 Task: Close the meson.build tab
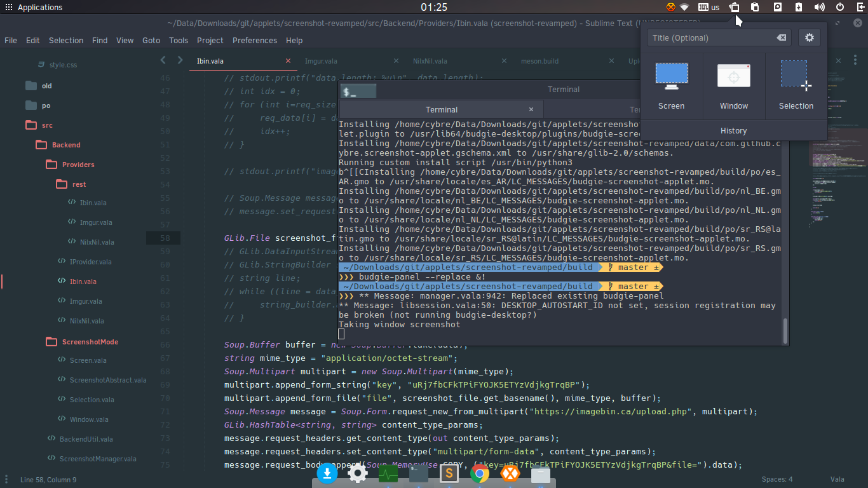pyautogui.click(x=612, y=61)
